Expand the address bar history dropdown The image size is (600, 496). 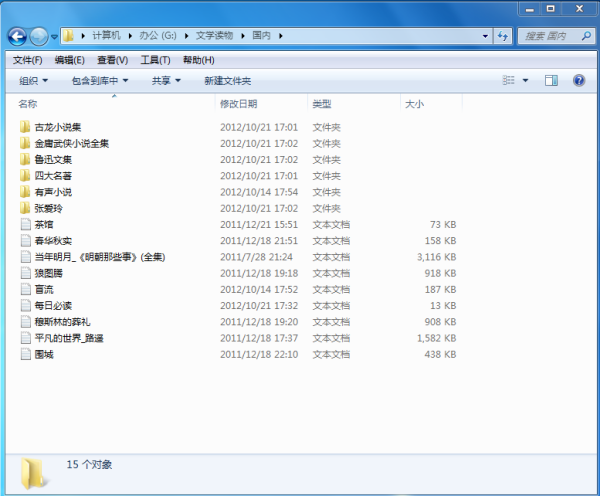coord(485,36)
